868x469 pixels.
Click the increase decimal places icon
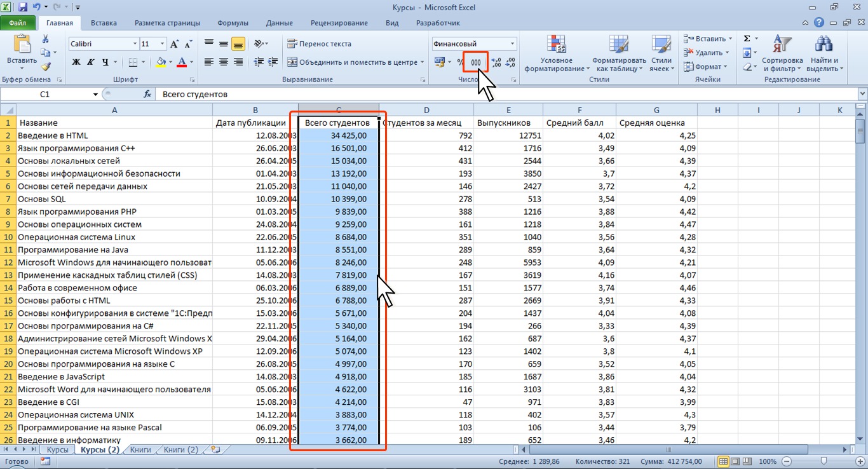coord(496,62)
